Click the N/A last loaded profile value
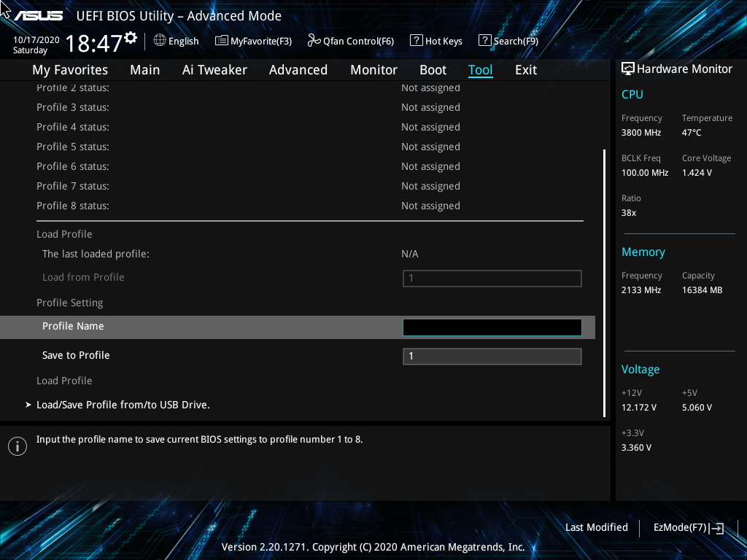 pyautogui.click(x=410, y=254)
